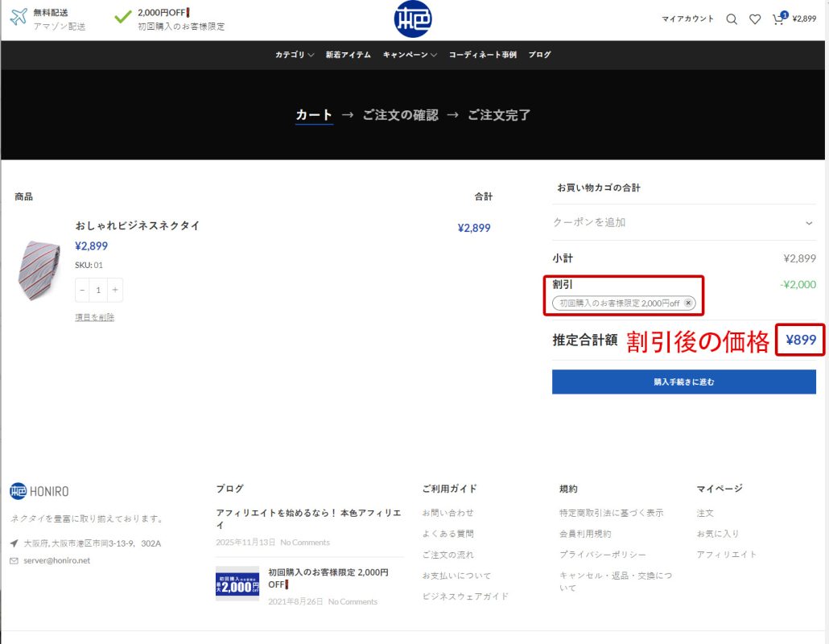Screen dimensions: 829x644
Task: Click the 項目を削除 link
Action: click(x=94, y=317)
